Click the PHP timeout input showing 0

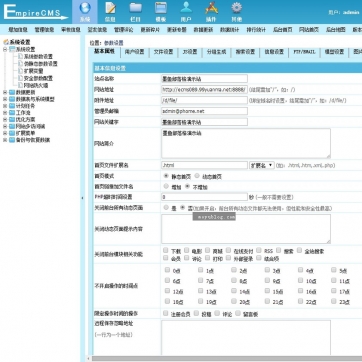coord(204,197)
